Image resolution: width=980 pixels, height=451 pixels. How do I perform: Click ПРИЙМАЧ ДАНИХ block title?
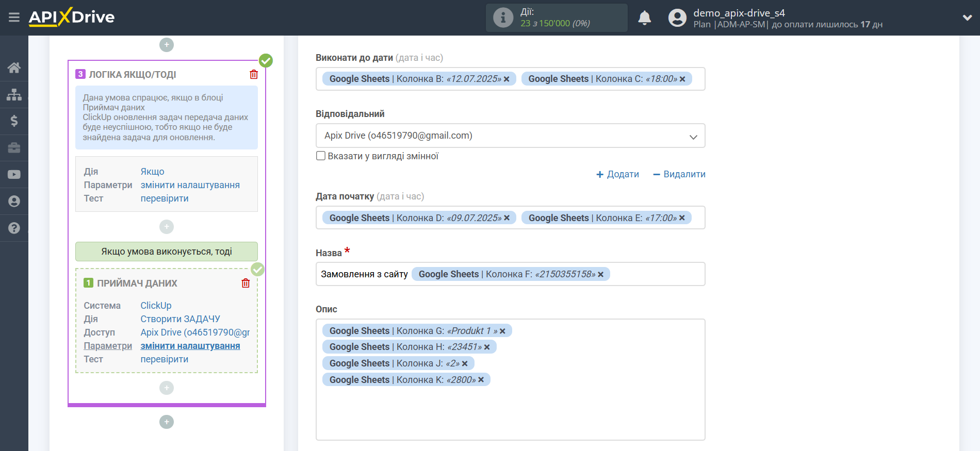[137, 283]
